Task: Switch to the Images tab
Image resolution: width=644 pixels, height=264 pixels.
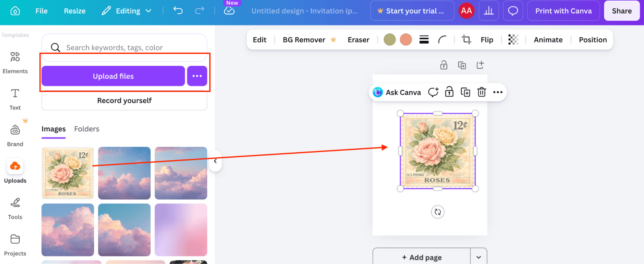Action: tap(53, 129)
